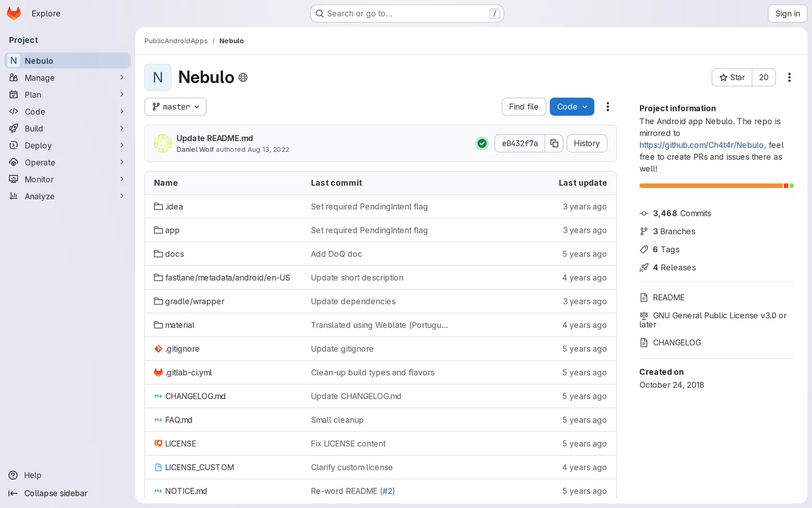Click the README document icon
Image resolution: width=812 pixels, height=508 pixels.
pyautogui.click(x=644, y=297)
